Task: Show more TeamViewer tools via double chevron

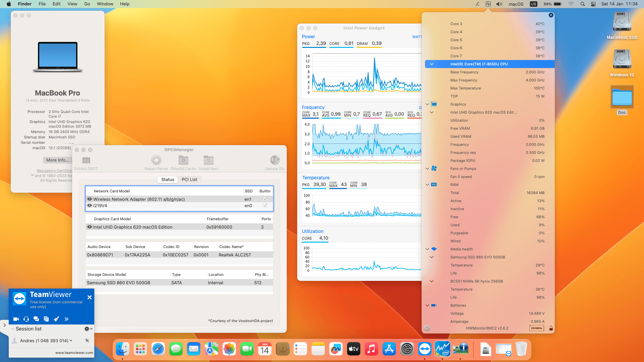Action: [66, 319]
